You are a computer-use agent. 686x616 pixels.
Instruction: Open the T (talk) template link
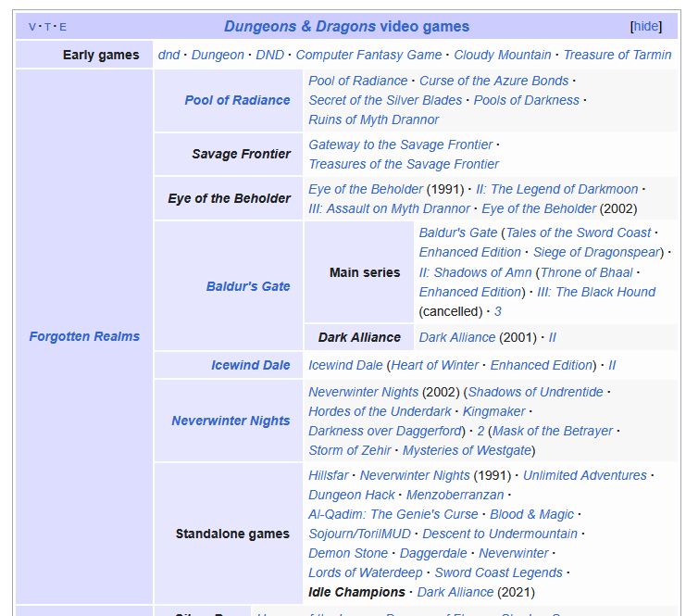pos(47,27)
